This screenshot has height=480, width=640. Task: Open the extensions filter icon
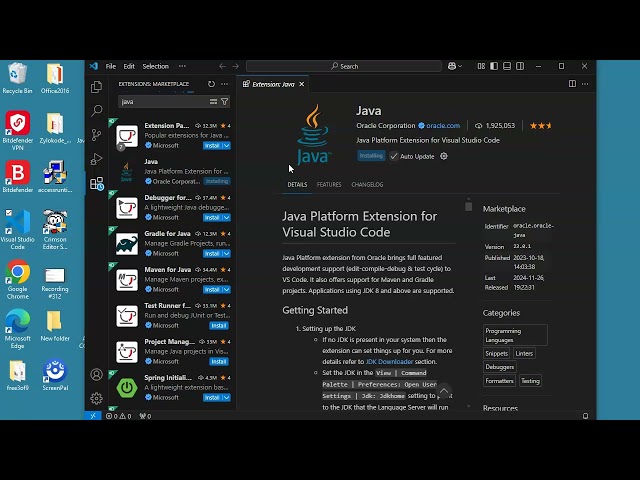tap(224, 102)
